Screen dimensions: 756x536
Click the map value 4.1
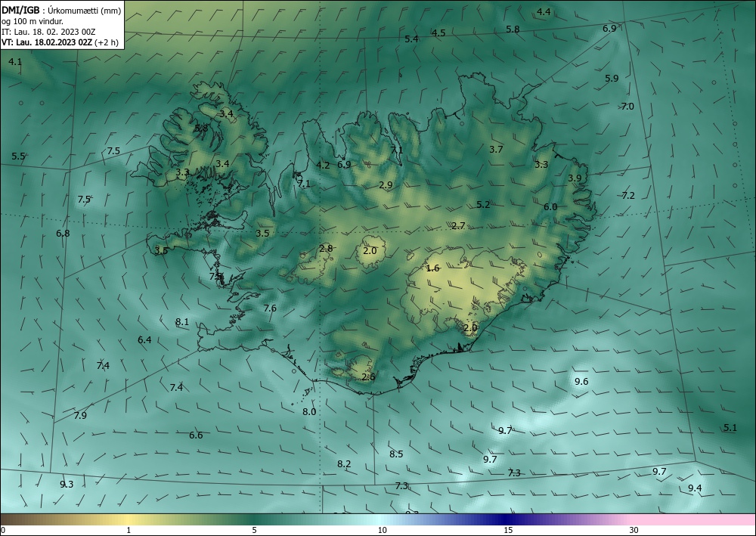[x=15, y=62]
